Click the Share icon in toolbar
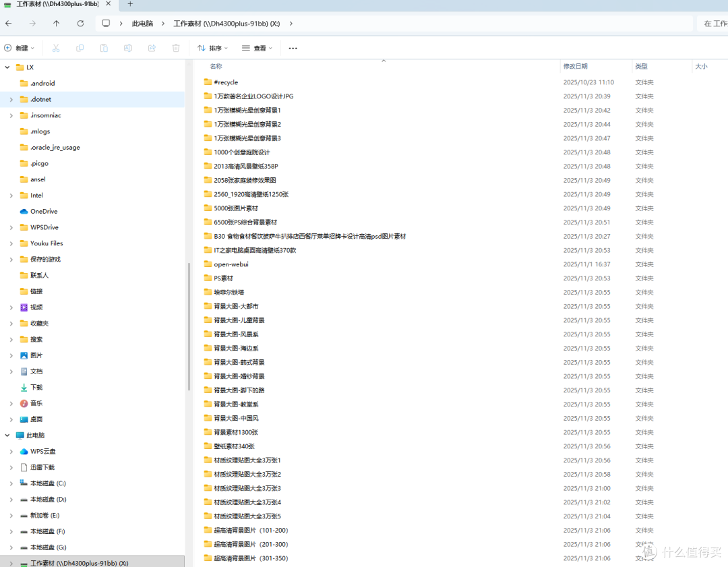 click(152, 48)
